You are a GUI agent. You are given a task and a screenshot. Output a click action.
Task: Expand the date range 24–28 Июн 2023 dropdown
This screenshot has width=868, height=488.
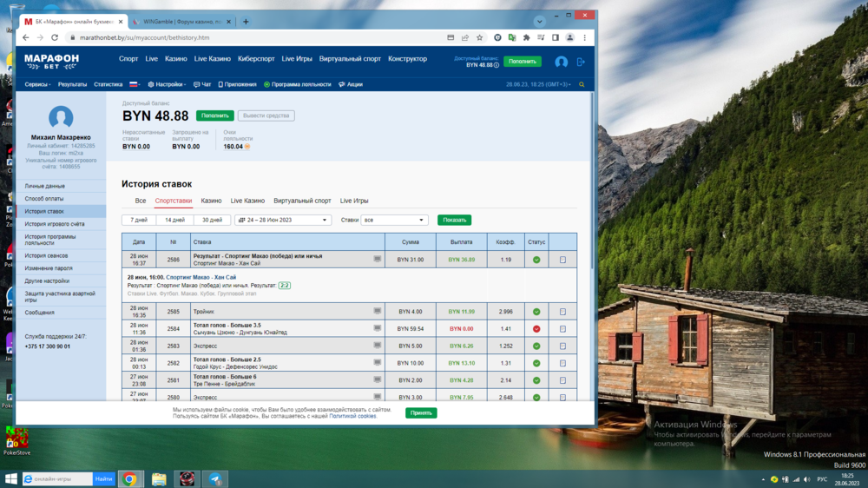[283, 221]
